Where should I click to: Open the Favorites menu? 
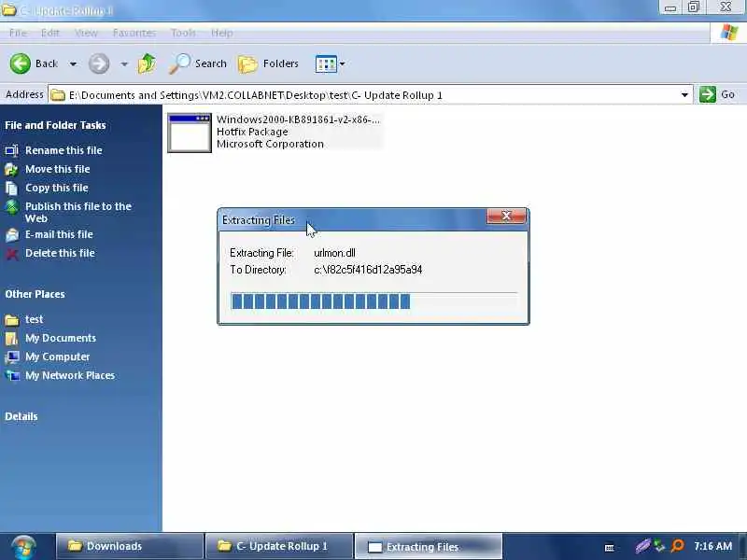coord(134,33)
